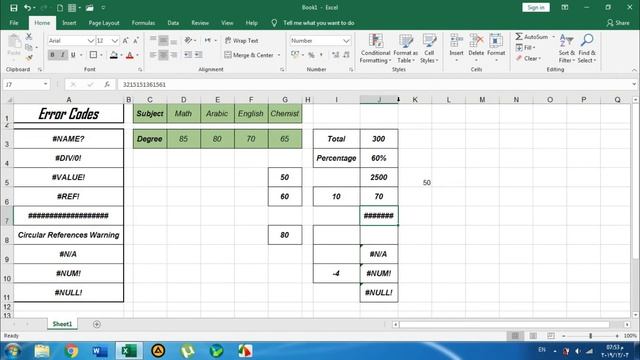Switch to Page Layout view icon
640x360 pixels.
point(533,336)
